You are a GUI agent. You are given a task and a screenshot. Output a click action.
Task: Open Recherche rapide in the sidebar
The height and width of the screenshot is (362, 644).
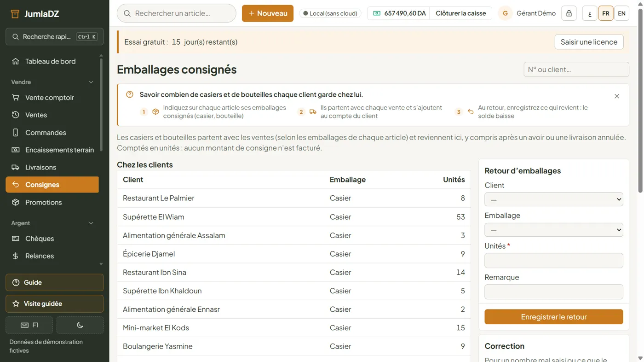(x=54, y=37)
